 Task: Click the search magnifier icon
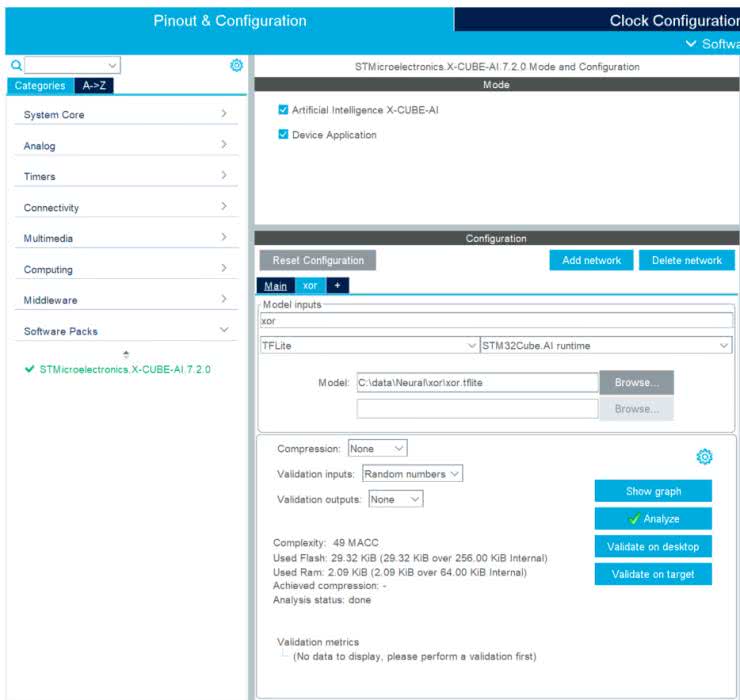click(x=16, y=65)
